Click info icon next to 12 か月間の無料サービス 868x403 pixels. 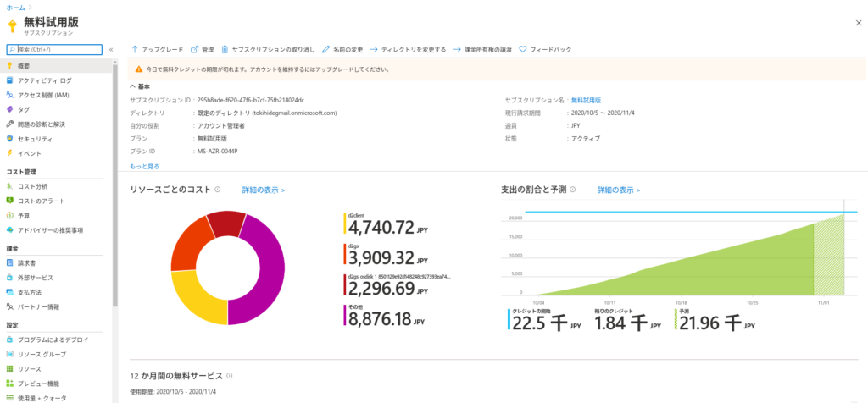pos(230,376)
